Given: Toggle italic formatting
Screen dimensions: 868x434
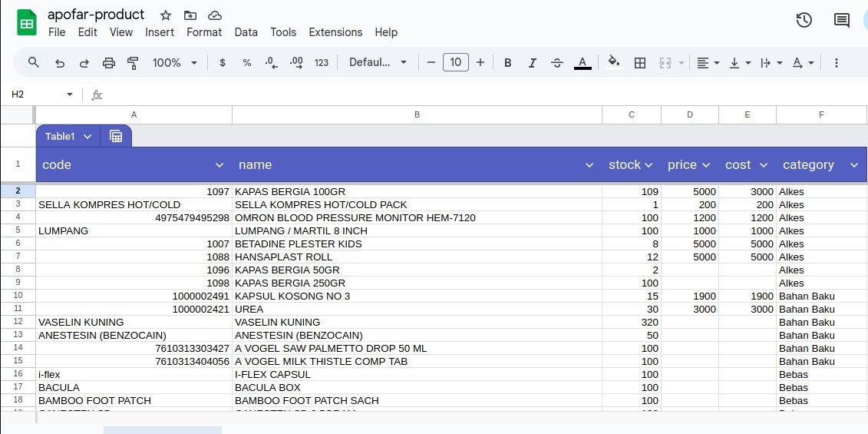Looking at the screenshot, I should pyautogui.click(x=532, y=63).
